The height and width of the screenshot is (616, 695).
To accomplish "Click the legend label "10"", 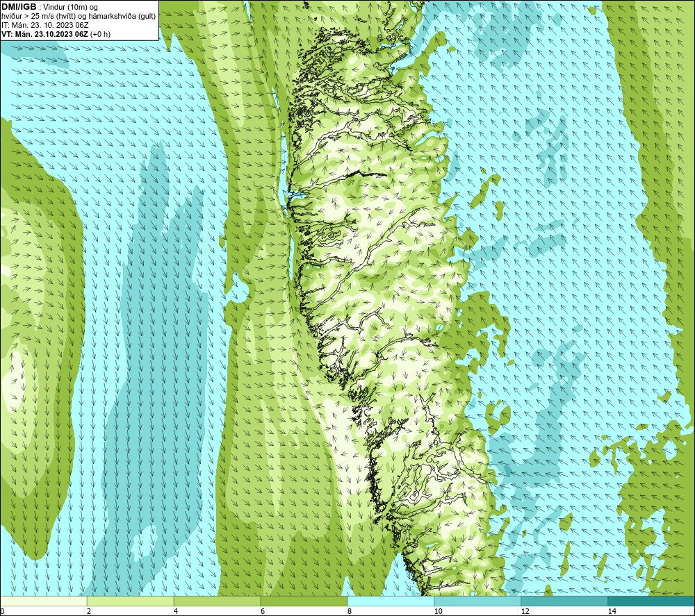I will click(439, 612).
